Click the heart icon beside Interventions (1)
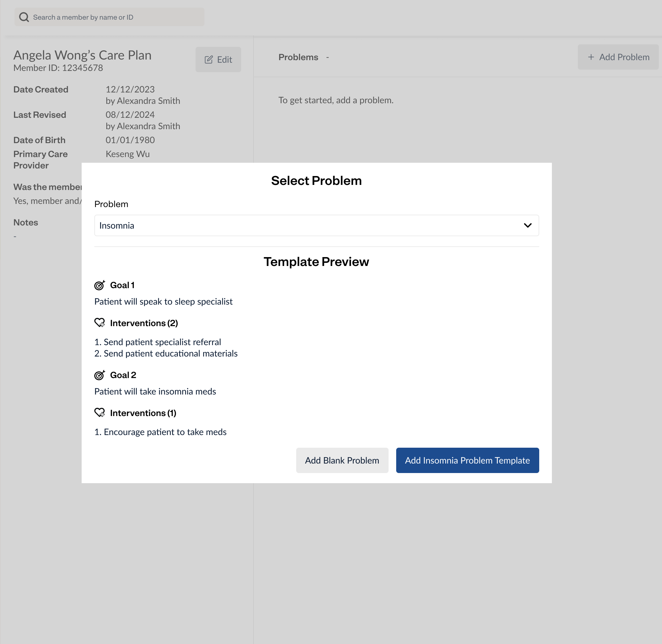 (100, 413)
